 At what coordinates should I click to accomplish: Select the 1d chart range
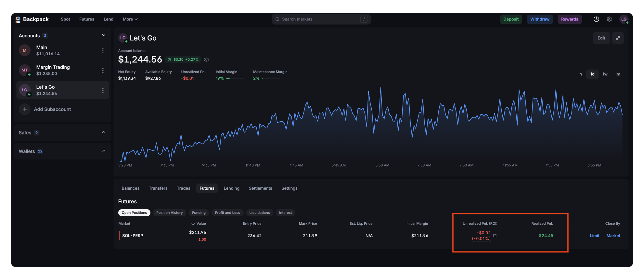click(592, 74)
